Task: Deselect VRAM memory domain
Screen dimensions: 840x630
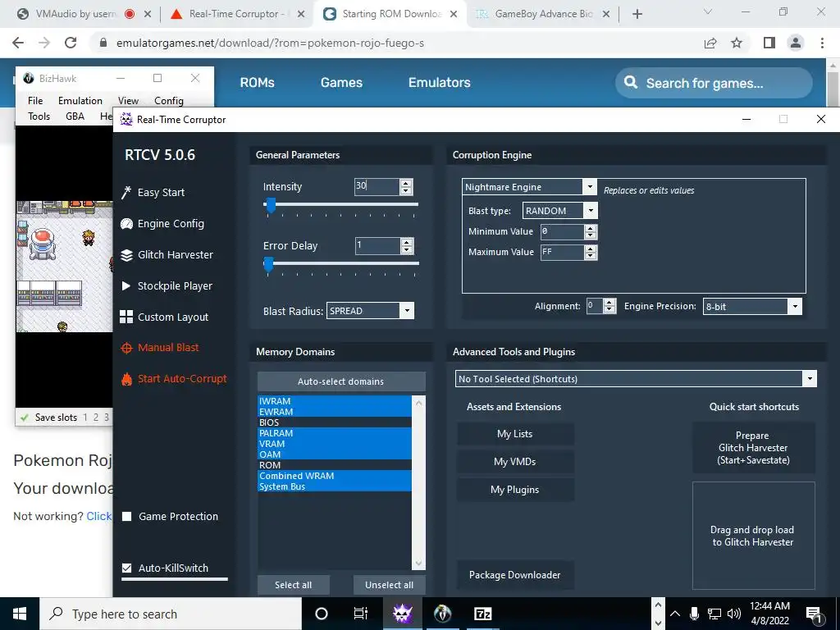Action: click(x=335, y=444)
